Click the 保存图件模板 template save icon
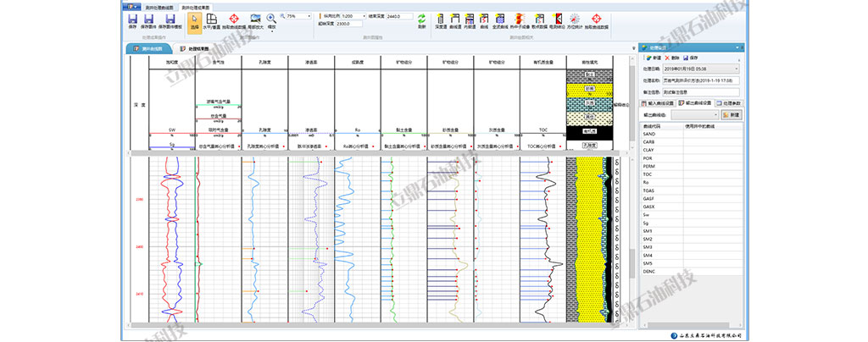 tap(170, 19)
